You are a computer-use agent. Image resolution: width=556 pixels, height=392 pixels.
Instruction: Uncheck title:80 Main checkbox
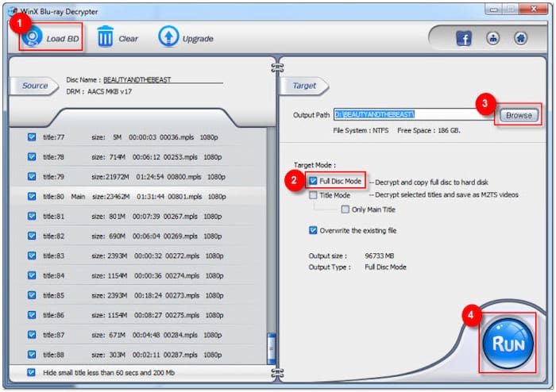(32, 196)
